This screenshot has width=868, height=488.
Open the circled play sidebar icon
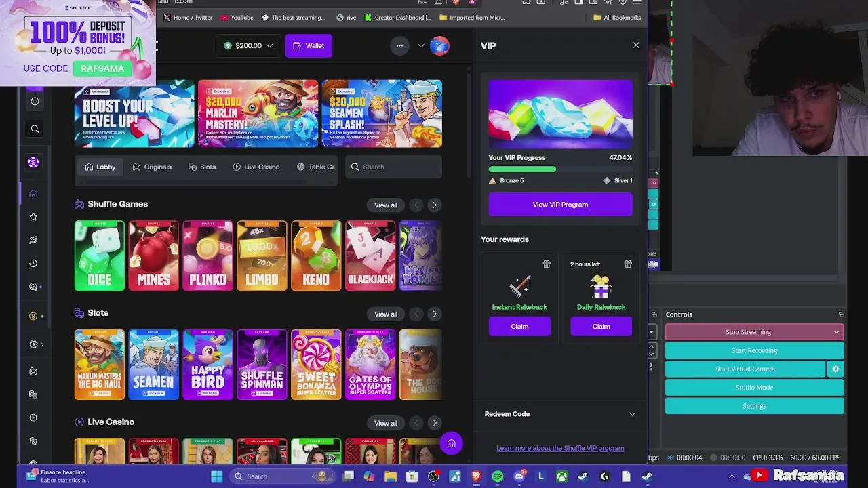coord(33,418)
